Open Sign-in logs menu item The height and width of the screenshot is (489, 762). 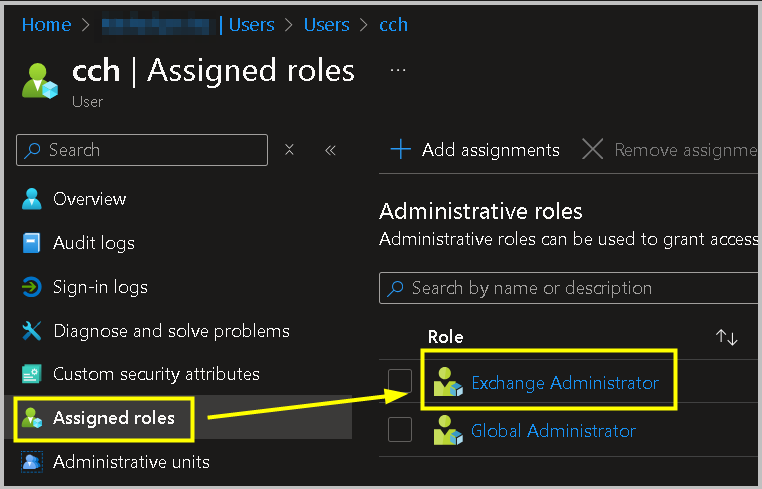click(100, 287)
